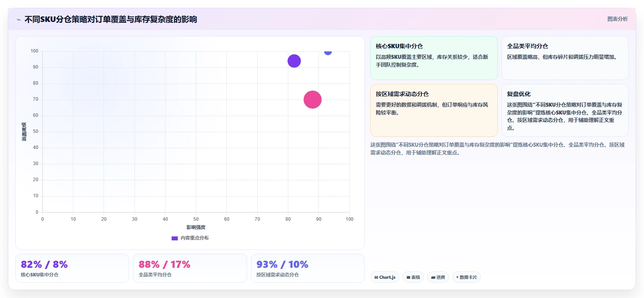Click the description 需要更好的数据和调拨机制
Screen dimensions: 644x298
[432, 109]
